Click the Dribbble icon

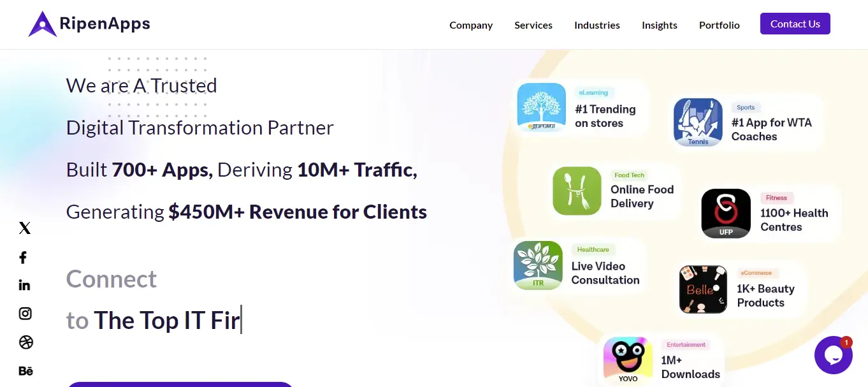(25, 342)
